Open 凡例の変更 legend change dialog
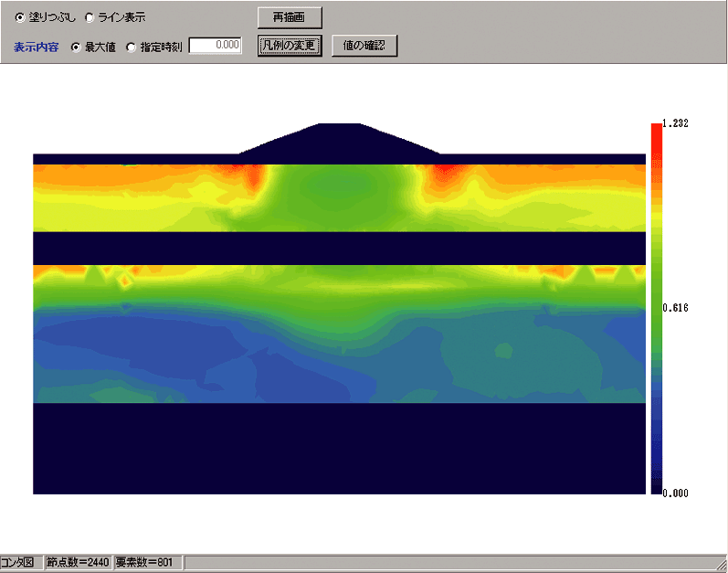This screenshot has height=573, width=728. tap(290, 46)
